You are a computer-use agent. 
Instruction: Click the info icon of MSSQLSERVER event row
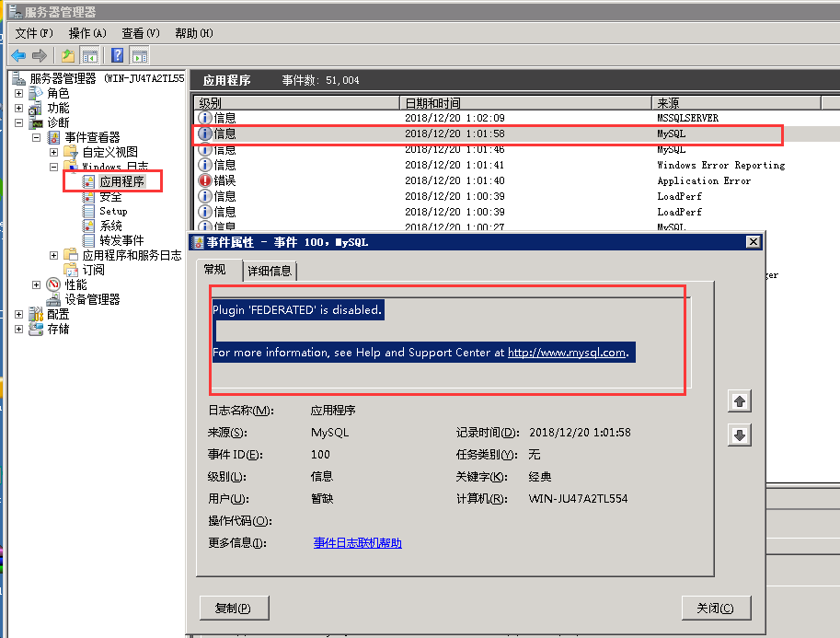pyautogui.click(x=204, y=118)
